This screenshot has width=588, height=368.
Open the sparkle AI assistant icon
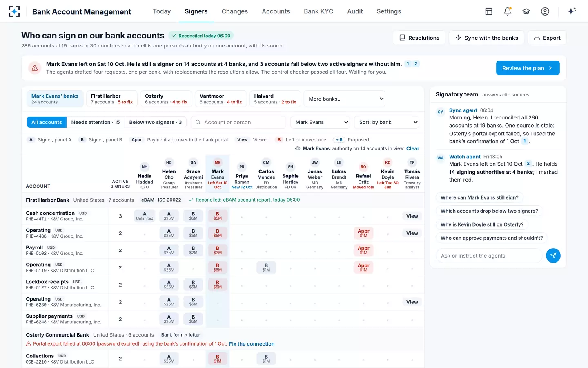click(572, 11)
